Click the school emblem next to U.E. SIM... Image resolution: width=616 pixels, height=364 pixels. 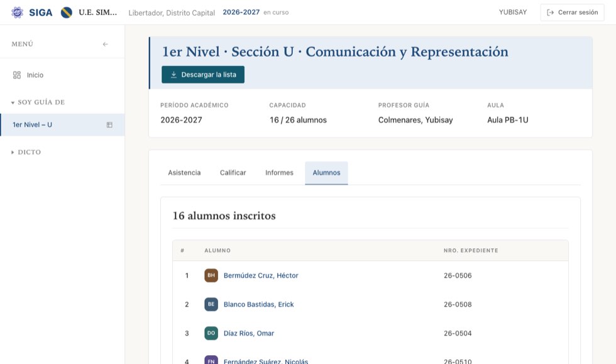click(x=67, y=13)
